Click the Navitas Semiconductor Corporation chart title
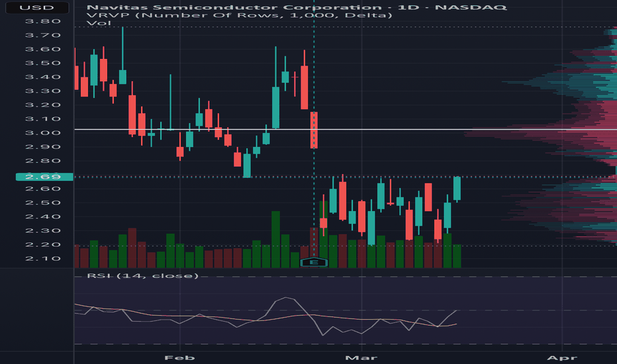617x364 pixels. pos(297,7)
